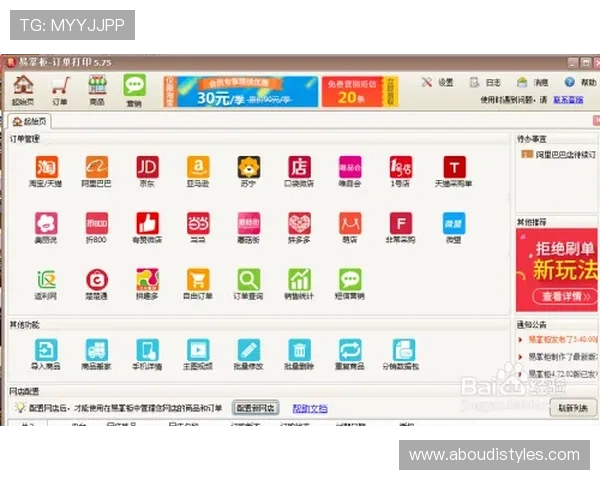Open 消息 messages in the toolbar
This screenshot has width=600, height=480.
(533, 82)
